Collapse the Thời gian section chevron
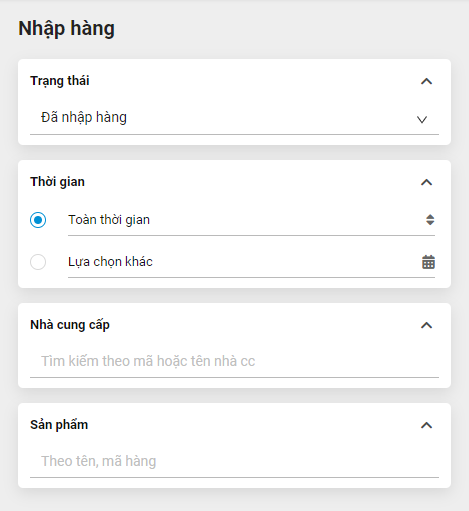 coord(426,182)
